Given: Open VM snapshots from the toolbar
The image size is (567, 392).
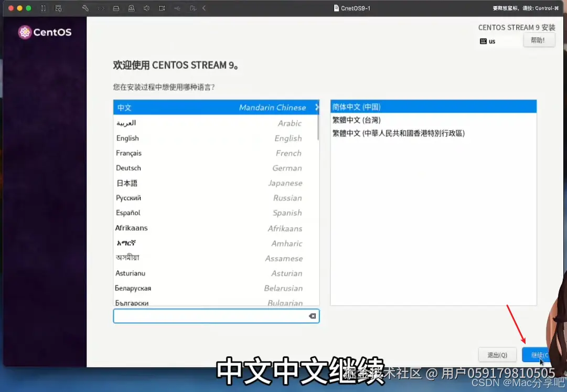Looking at the screenshot, I should pos(58,8).
